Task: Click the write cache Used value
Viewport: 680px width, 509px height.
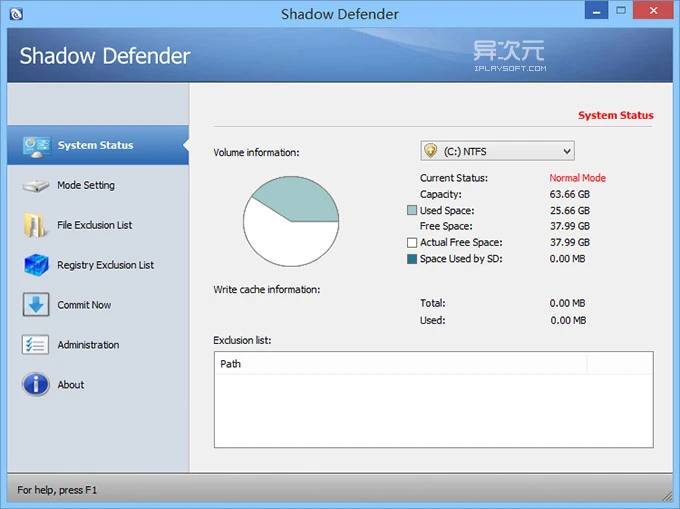Action: point(568,320)
